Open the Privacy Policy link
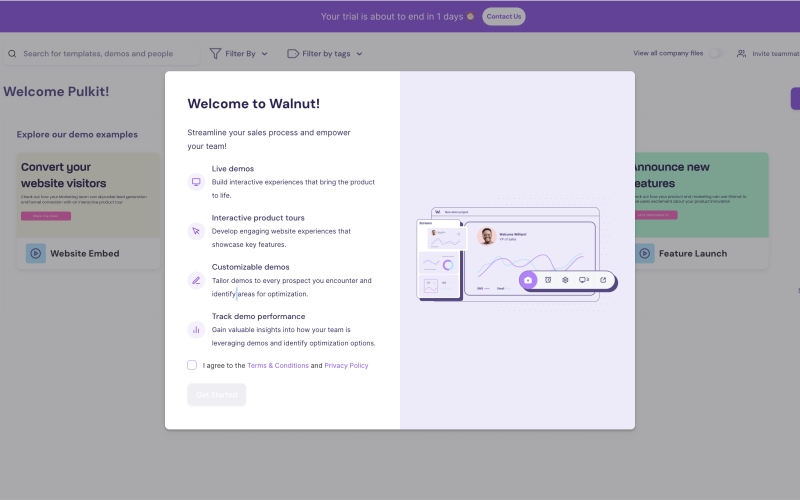This screenshot has height=500, width=800. pyautogui.click(x=346, y=365)
